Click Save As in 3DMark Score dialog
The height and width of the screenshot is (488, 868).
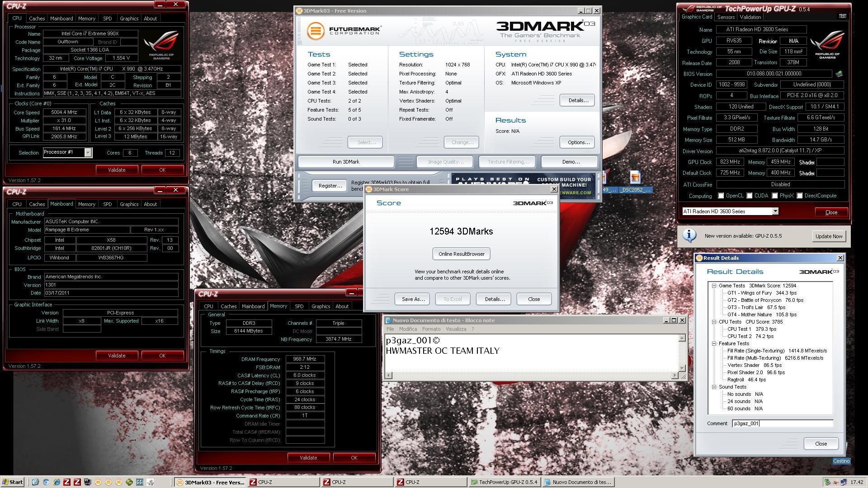[x=413, y=299]
